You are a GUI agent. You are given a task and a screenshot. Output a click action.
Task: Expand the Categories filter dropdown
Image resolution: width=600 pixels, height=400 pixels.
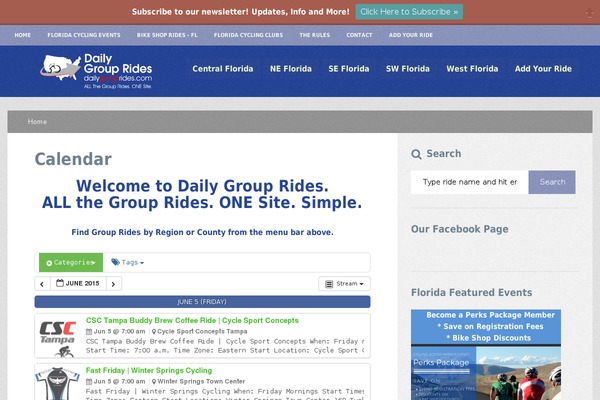[x=71, y=263]
